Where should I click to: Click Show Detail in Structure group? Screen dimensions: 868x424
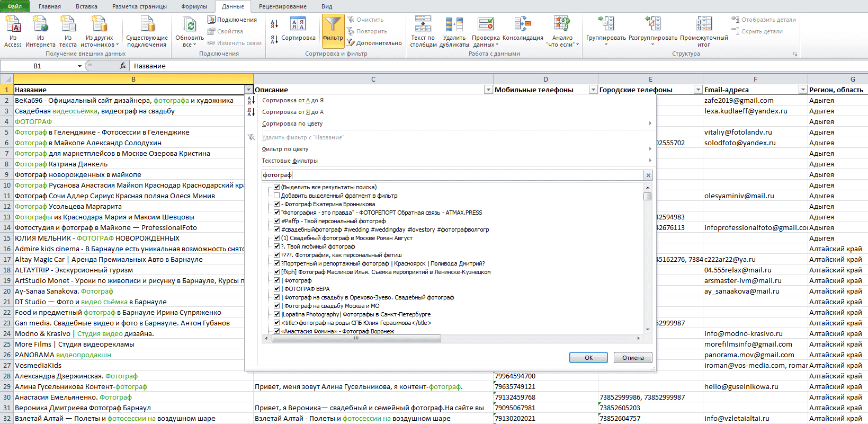[x=764, y=20]
